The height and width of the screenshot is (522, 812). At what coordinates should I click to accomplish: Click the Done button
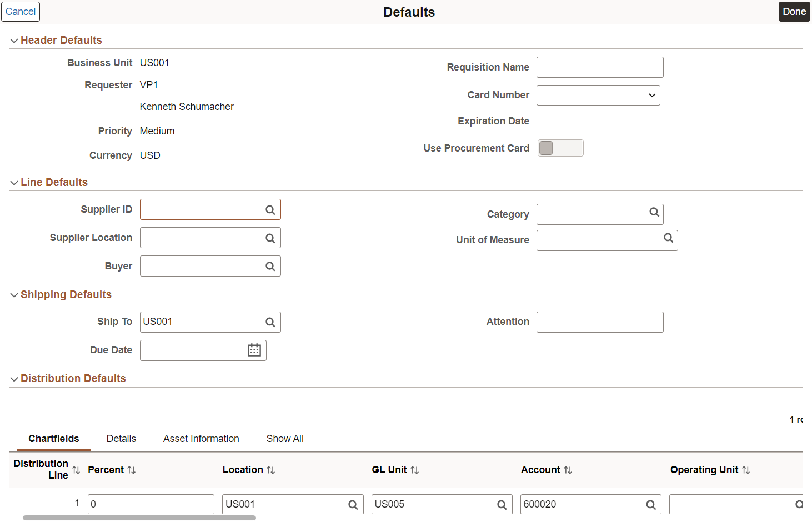click(794, 11)
